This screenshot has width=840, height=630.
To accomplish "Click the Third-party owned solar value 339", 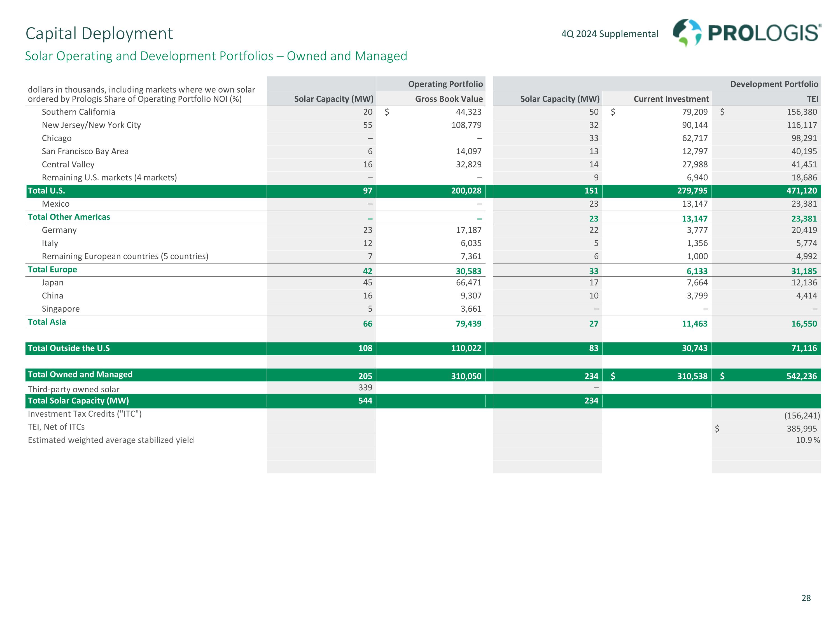I will tap(365, 388).
